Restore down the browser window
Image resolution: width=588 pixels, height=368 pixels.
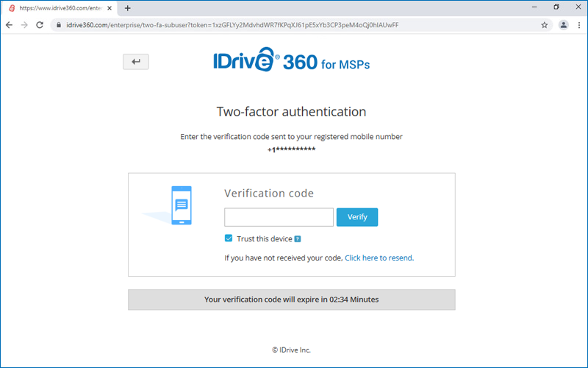[556, 7]
